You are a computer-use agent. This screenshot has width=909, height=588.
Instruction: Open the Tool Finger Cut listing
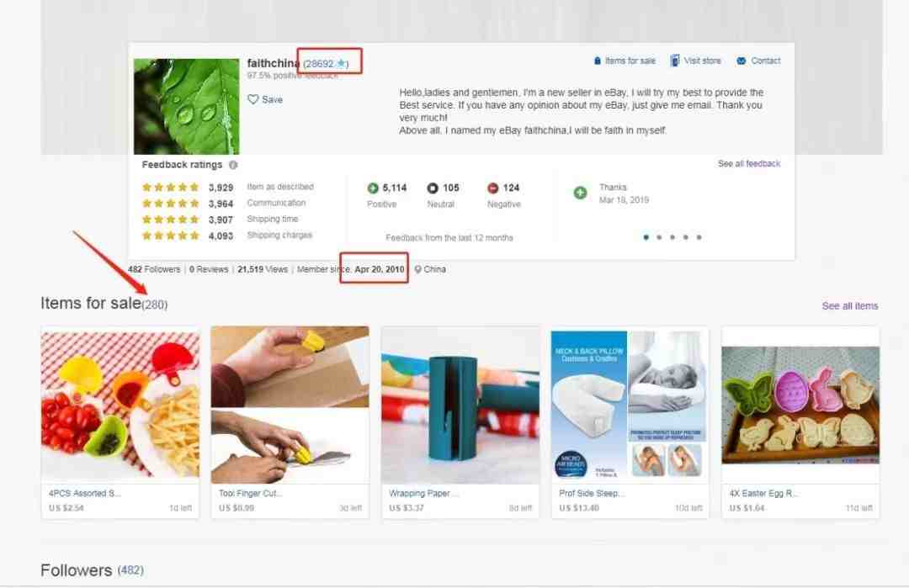[x=290, y=405]
